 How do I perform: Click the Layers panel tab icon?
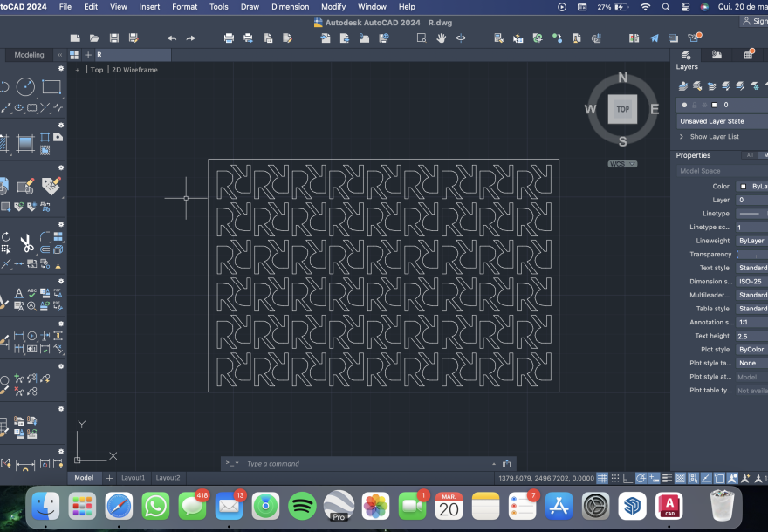(x=686, y=55)
